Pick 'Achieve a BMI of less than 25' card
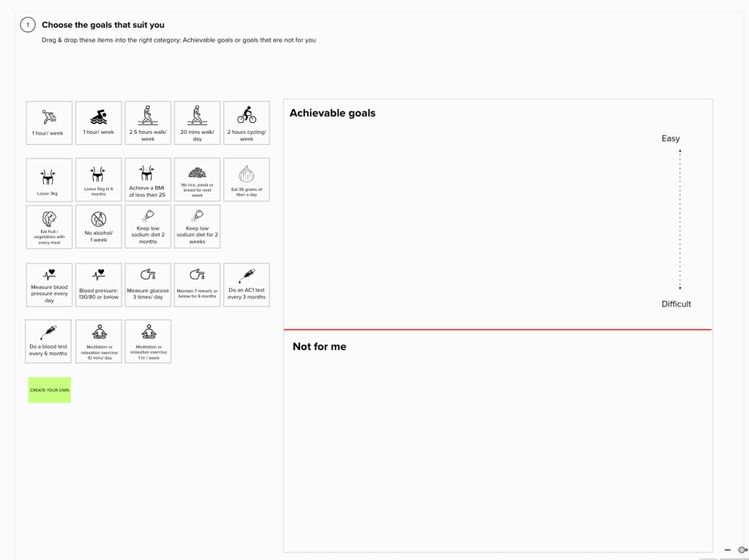 pyautogui.click(x=148, y=180)
